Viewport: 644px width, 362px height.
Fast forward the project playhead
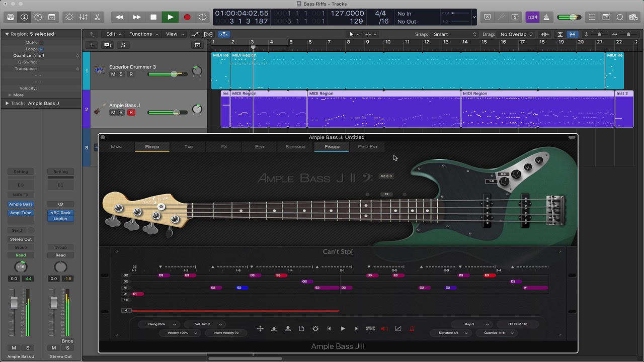[137, 17]
